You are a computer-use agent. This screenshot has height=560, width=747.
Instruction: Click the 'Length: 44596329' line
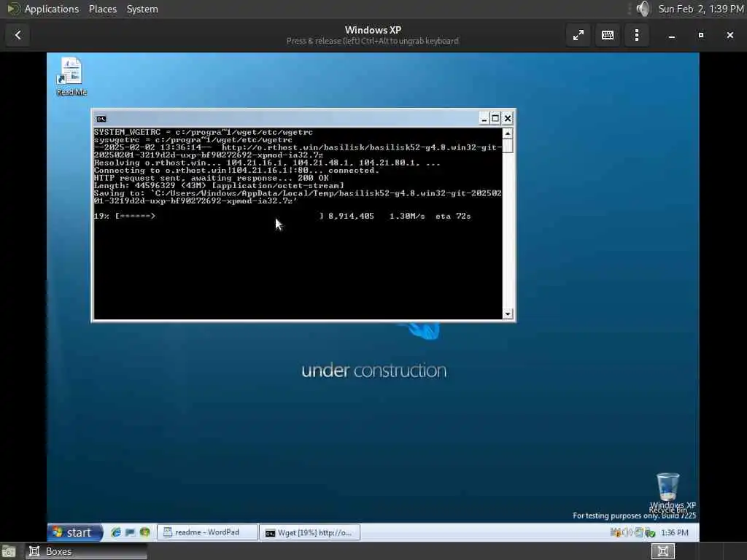pyautogui.click(x=219, y=186)
